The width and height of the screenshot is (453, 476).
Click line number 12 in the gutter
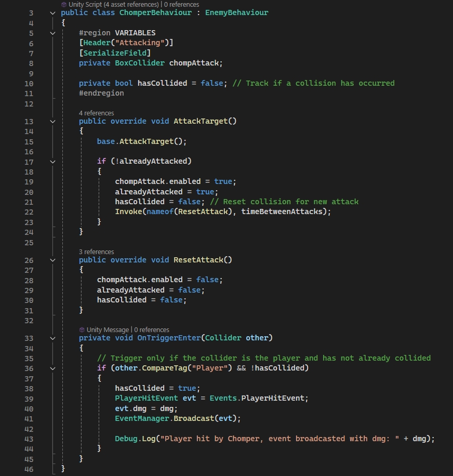click(x=29, y=104)
